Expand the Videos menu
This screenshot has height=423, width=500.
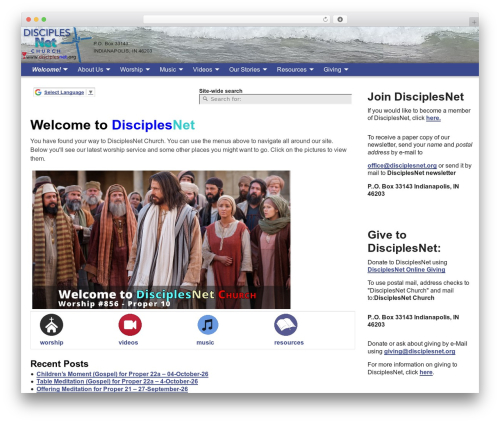pyautogui.click(x=206, y=69)
